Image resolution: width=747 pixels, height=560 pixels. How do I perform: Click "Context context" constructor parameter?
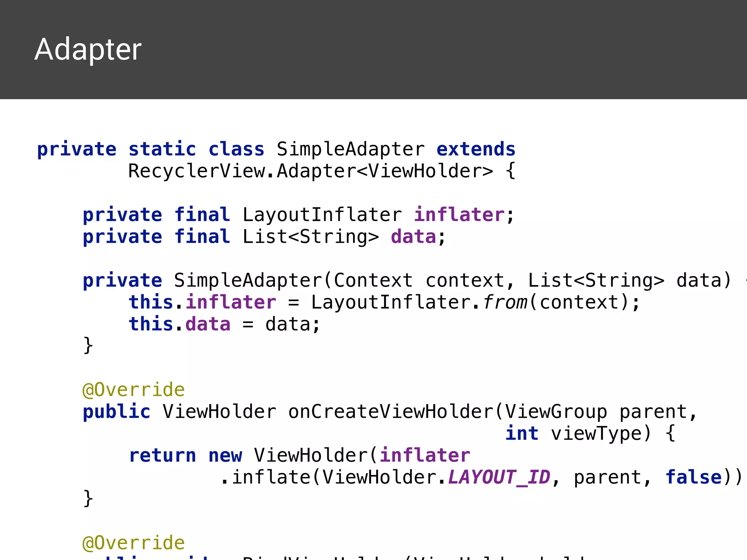419,281
